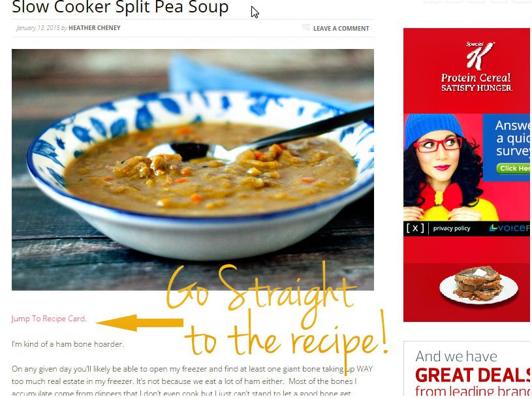Screen dimensions: 532x399
Task: Click the Protein Cereal Satisfy Hunger ad text
Action: pyautogui.click(x=477, y=82)
